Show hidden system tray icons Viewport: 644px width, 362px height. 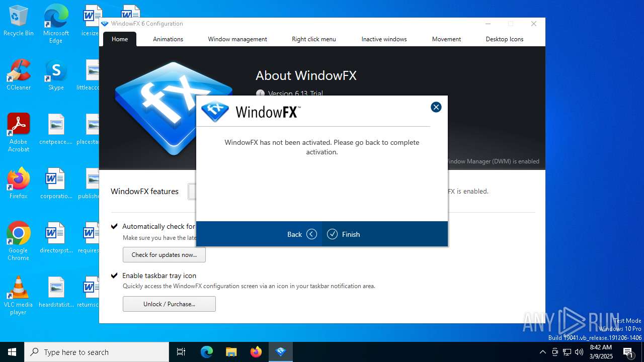[542, 352]
